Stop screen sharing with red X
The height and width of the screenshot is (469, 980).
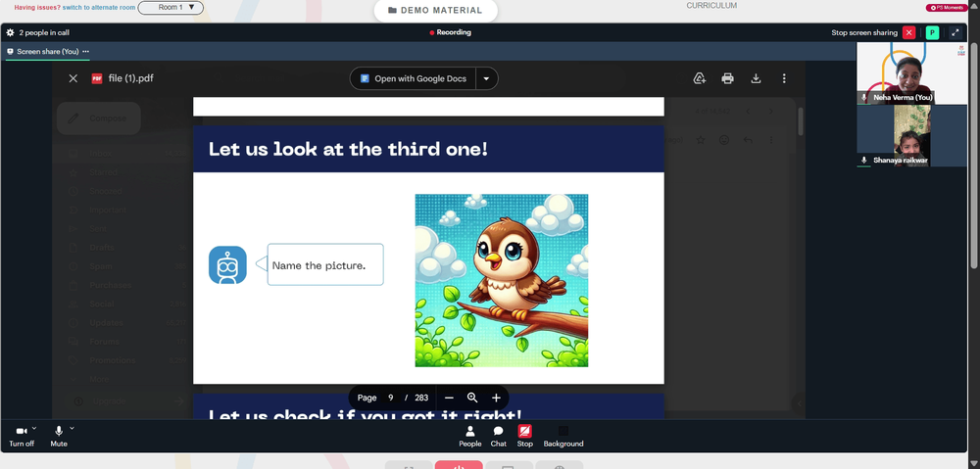point(908,32)
